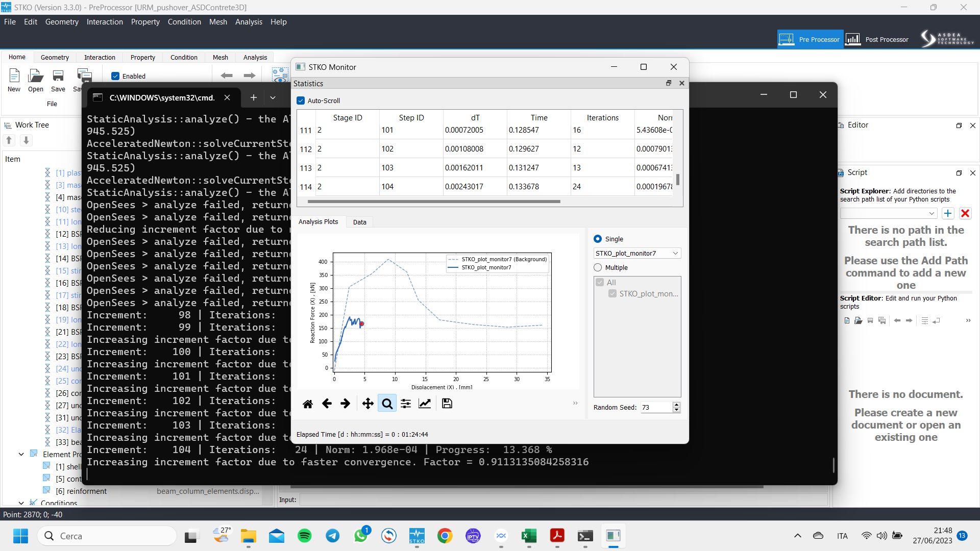Open Google Chrome from the taskbar
980x551 pixels.
point(445,536)
